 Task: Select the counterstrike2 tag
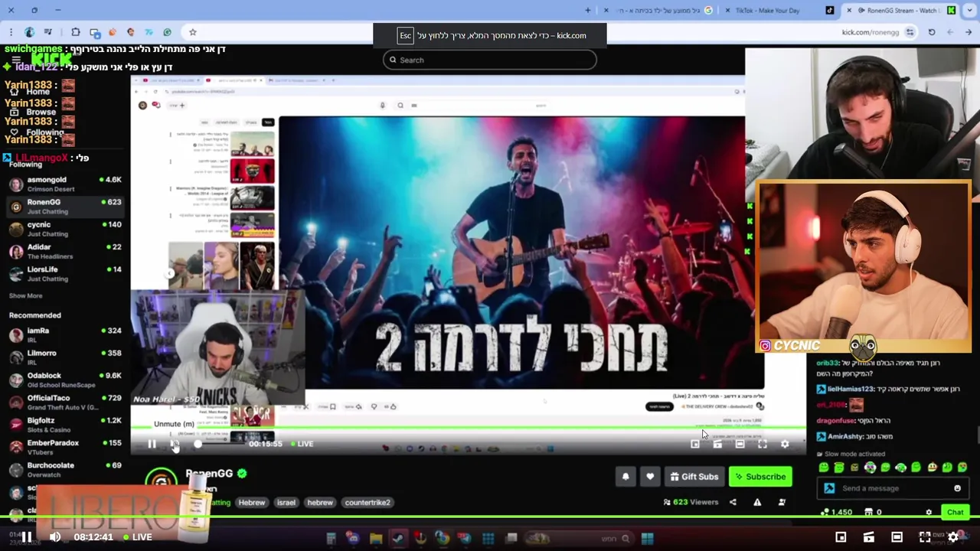[x=367, y=503]
